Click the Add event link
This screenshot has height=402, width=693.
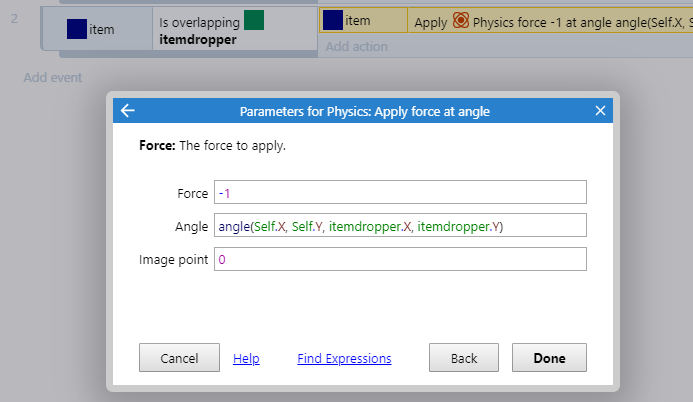(x=53, y=78)
